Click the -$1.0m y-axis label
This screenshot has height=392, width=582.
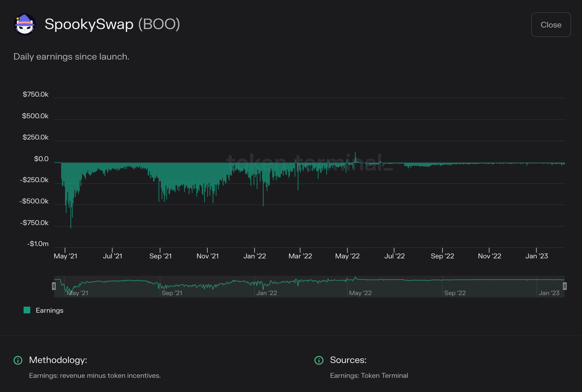tap(38, 244)
